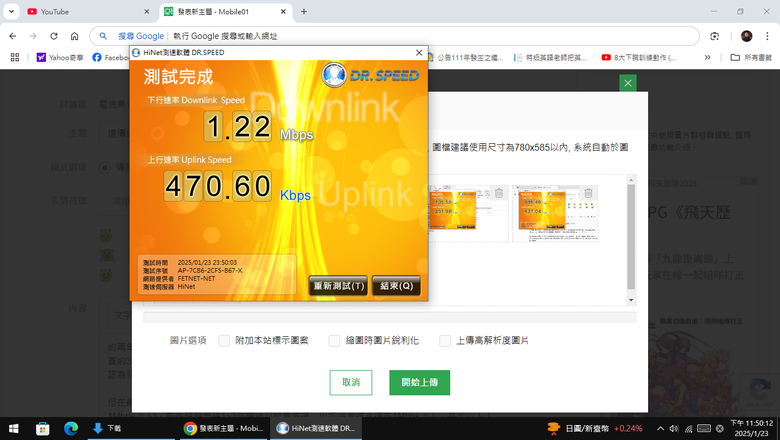
Task: Click the network tray icon
Action: pyautogui.click(x=688, y=428)
